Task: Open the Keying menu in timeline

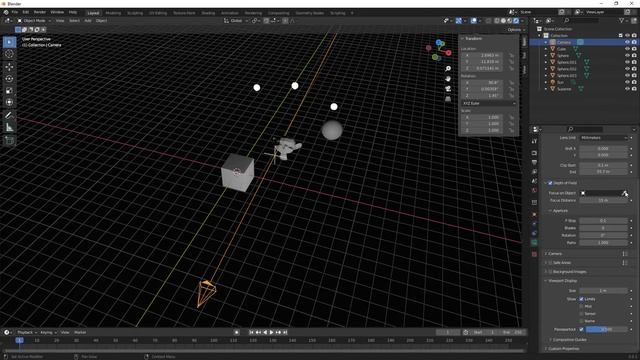Action: click(x=48, y=333)
